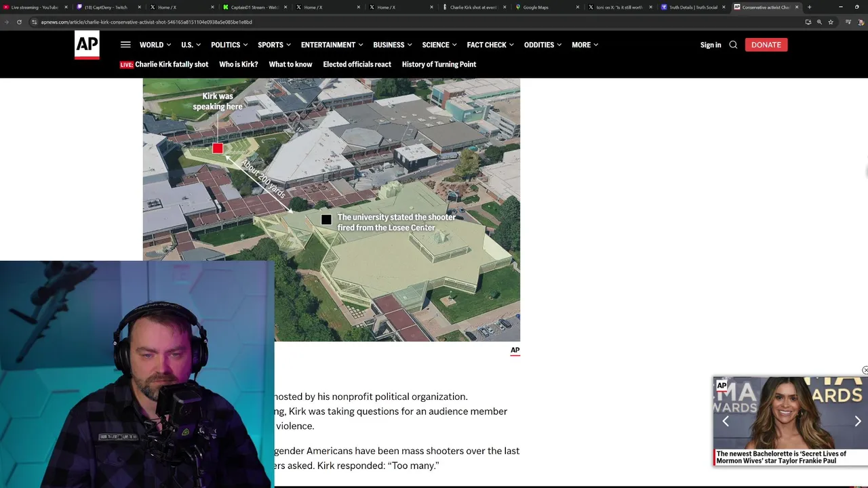Switch to the toni on X tab
868x488 pixels.
coord(618,7)
